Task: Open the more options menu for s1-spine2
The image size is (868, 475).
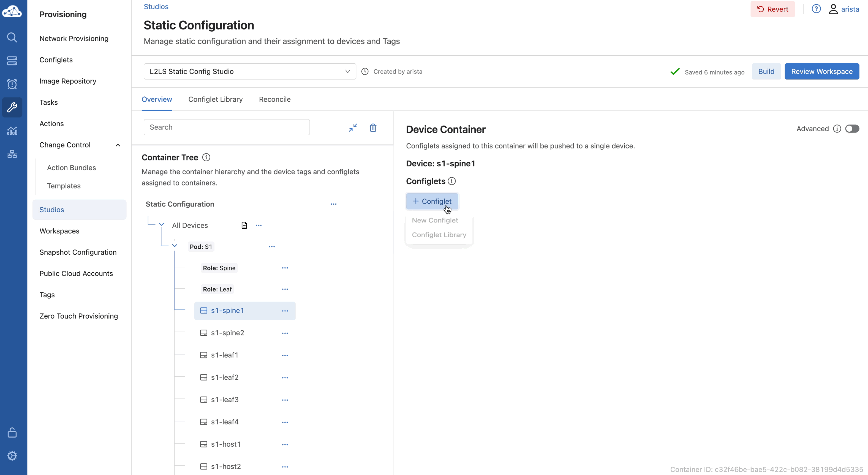Action: [x=285, y=333]
